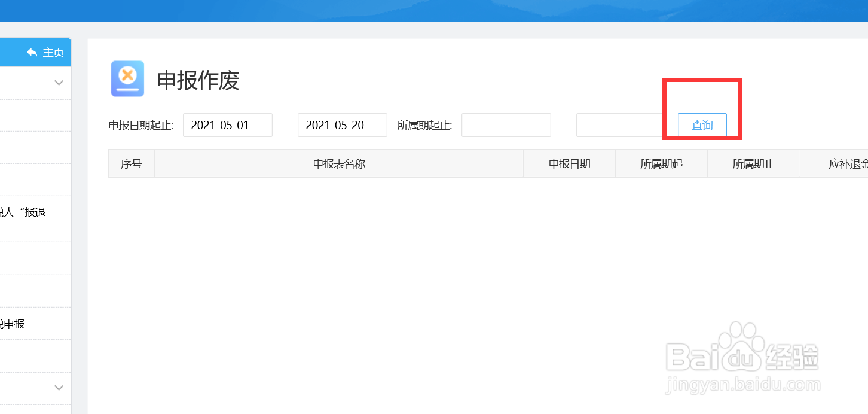Click the end date field showing 2021-05-20
868x414 pixels.
(x=342, y=124)
